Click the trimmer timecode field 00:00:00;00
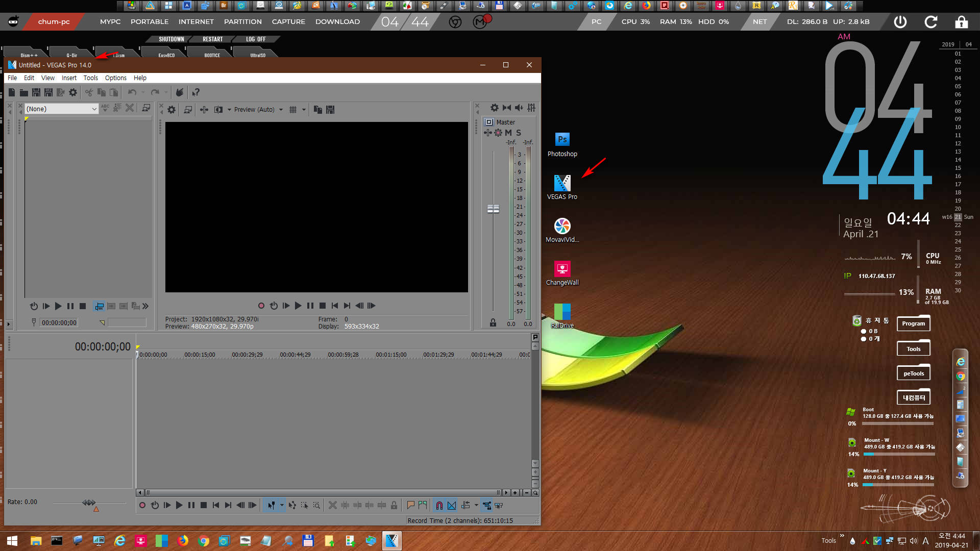This screenshot has width=980, height=551. pyautogui.click(x=59, y=322)
